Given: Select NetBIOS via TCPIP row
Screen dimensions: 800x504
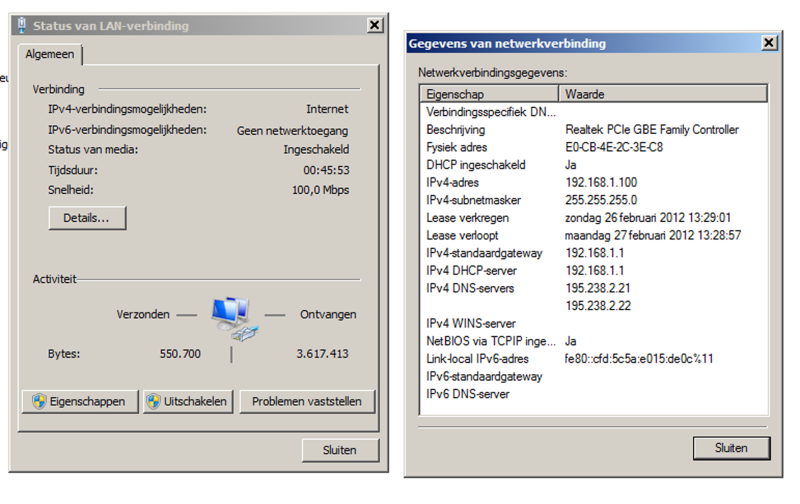Looking at the screenshot, I should pos(594,341).
